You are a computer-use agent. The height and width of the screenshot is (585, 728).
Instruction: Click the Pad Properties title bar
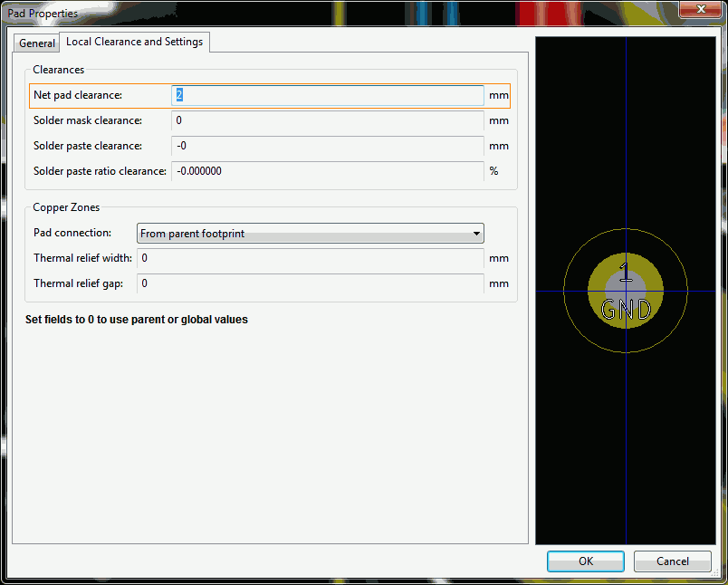coord(272,13)
